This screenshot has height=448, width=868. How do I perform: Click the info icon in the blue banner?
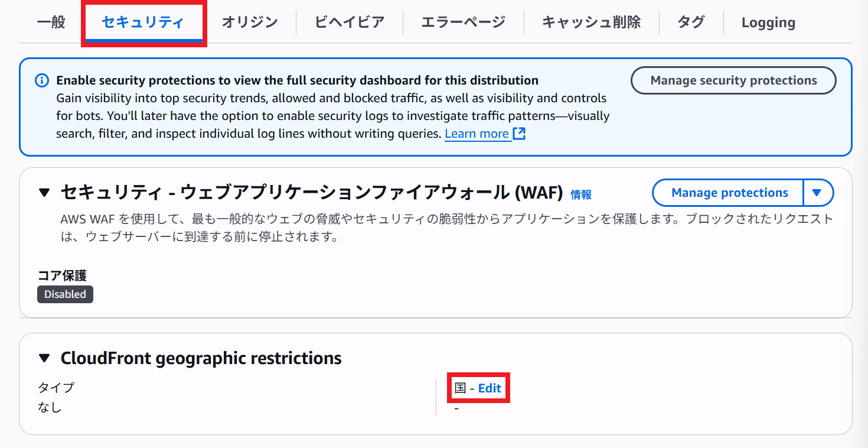(x=41, y=80)
